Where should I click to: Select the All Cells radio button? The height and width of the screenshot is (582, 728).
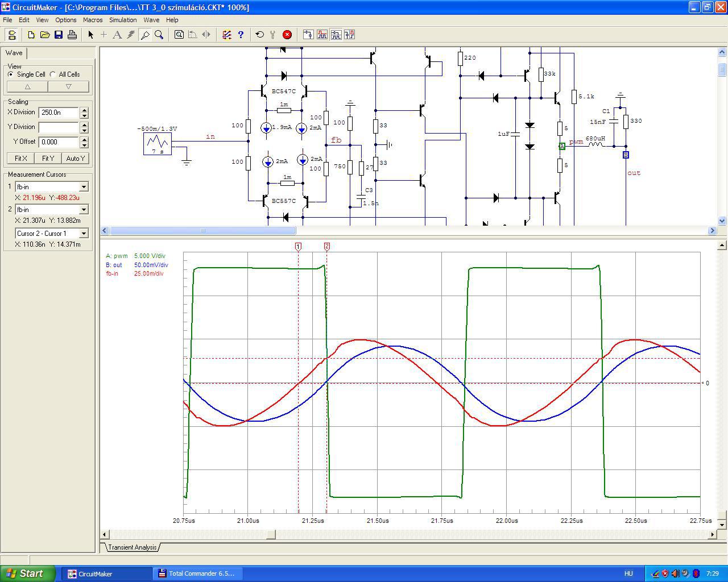tap(53, 74)
